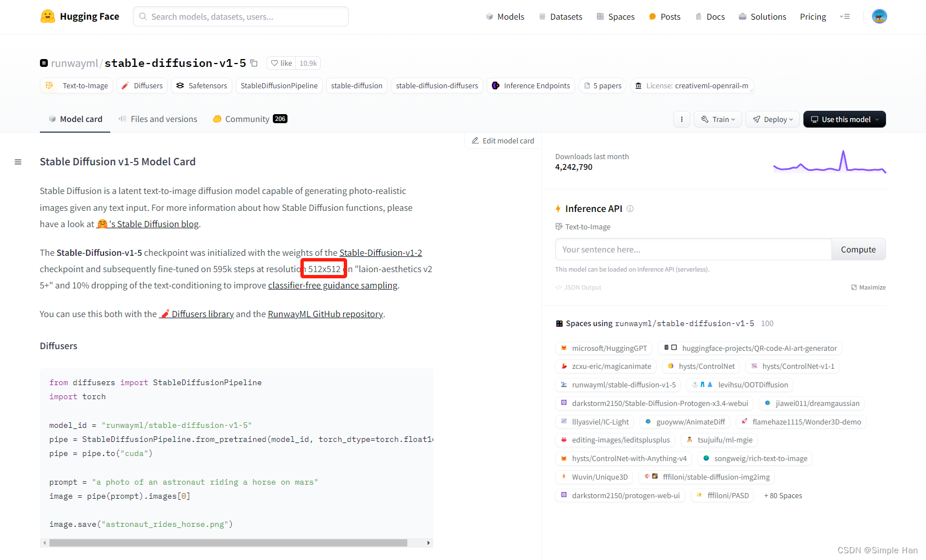This screenshot has height=560, width=926.
Task: Open levihsu/OOTDiffusion space
Action: coord(740,385)
